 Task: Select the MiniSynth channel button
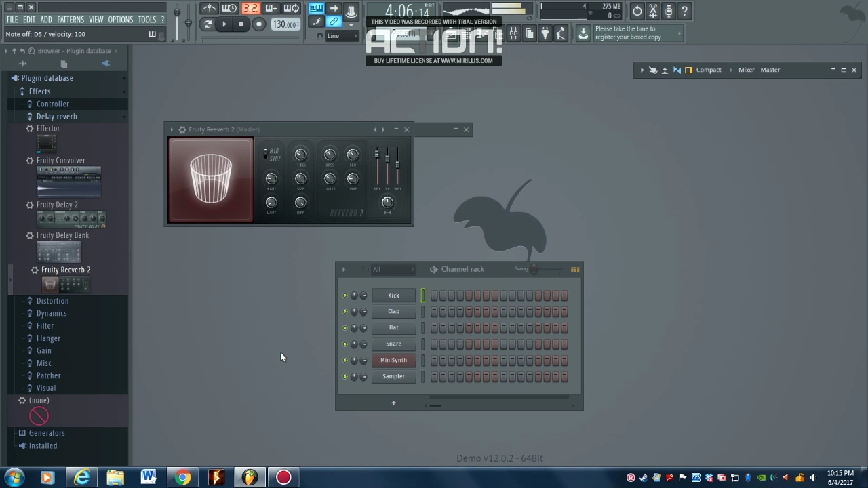[393, 361]
